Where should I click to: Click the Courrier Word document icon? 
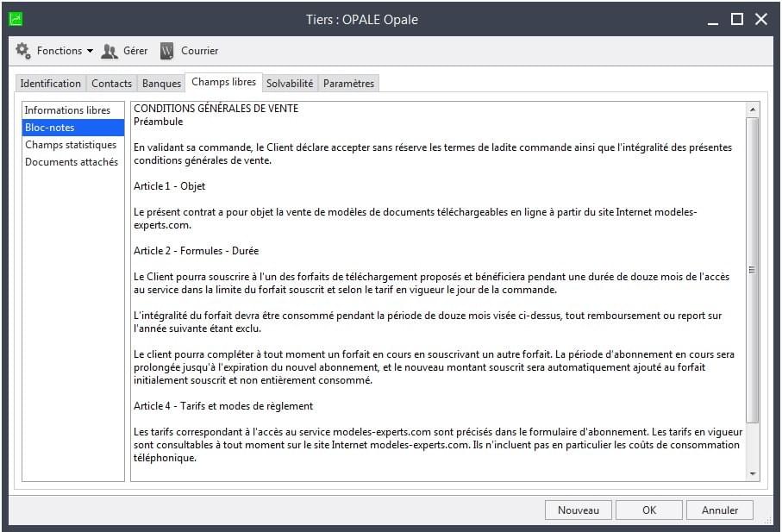pos(166,51)
